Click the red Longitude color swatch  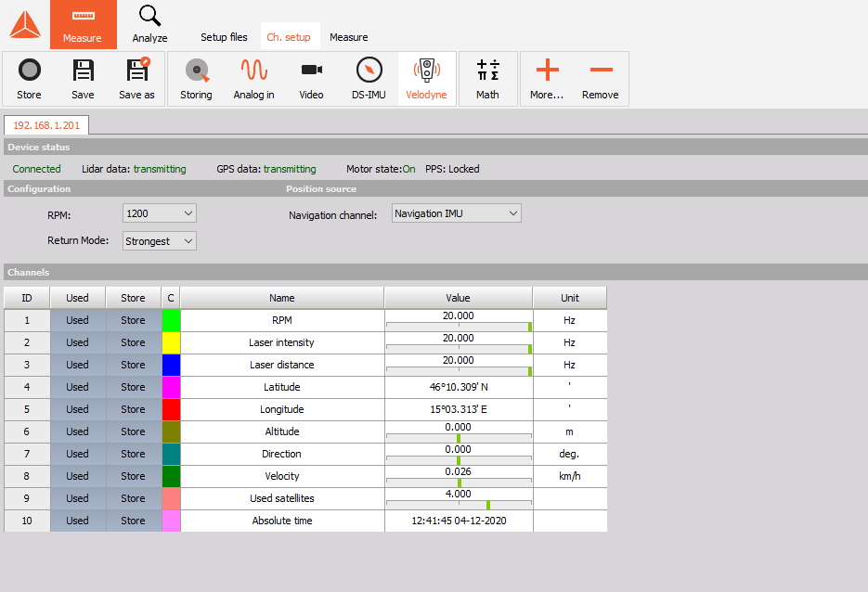(171, 409)
